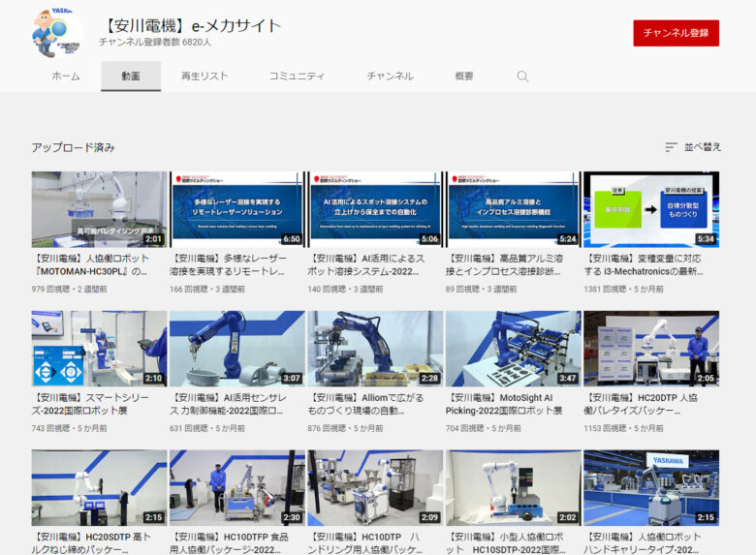Open title Alliomで広がるものづくり現場
This screenshot has height=555, width=756.
[x=366, y=404]
